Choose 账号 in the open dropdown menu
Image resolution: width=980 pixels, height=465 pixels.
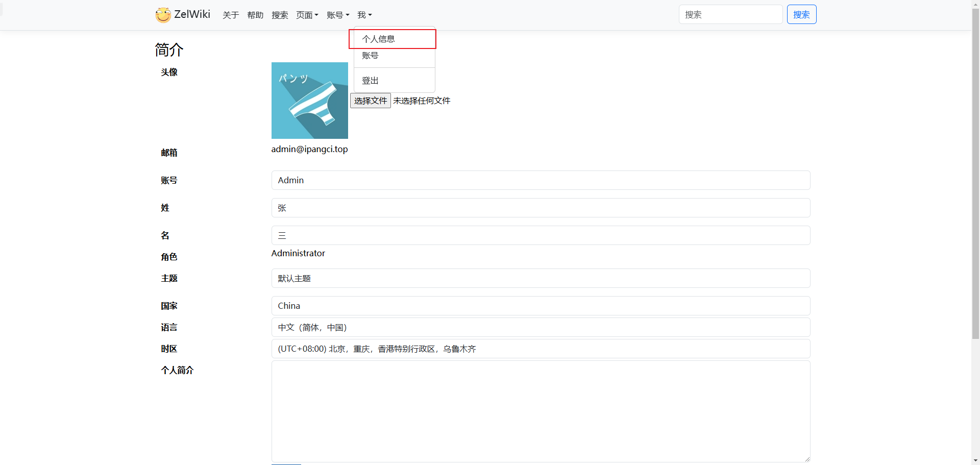click(370, 56)
